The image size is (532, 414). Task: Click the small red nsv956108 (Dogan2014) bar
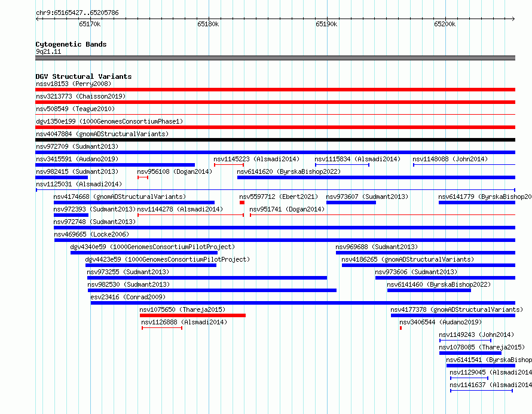(x=143, y=177)
